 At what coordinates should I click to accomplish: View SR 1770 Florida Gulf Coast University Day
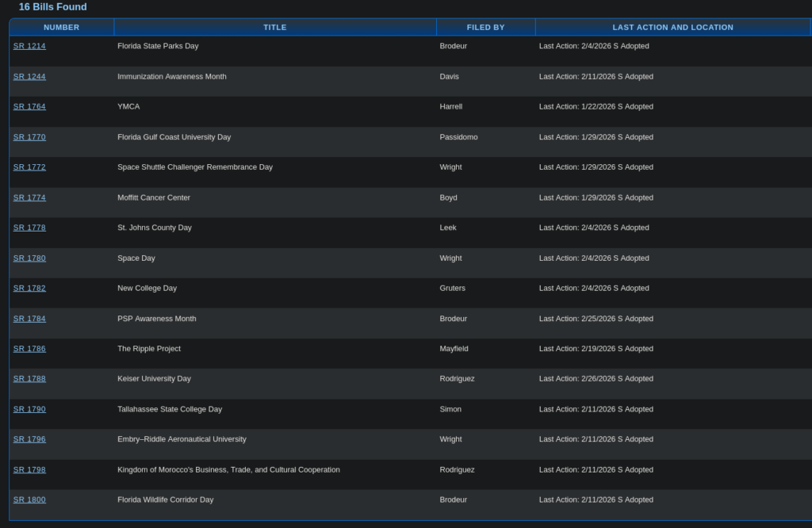point(29,136)
